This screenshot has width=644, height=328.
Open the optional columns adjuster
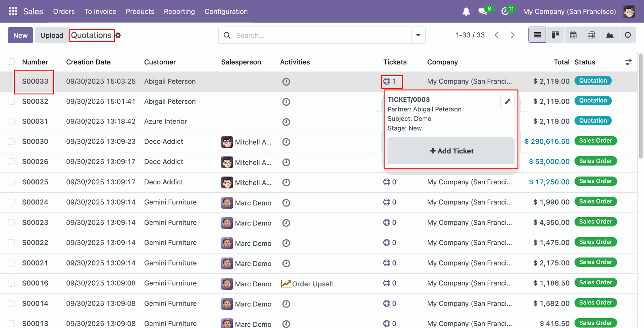click(629, 62)
